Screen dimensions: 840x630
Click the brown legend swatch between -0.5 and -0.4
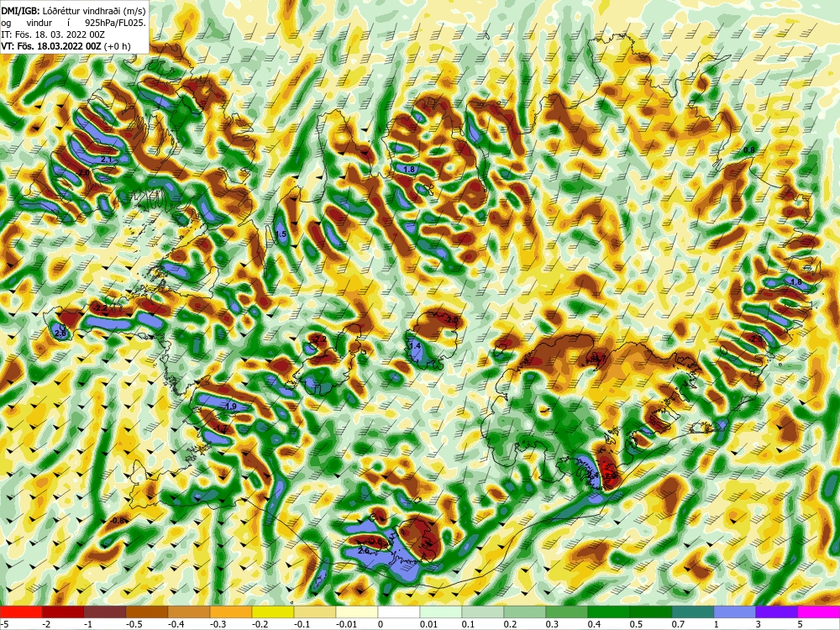[147, 612]
